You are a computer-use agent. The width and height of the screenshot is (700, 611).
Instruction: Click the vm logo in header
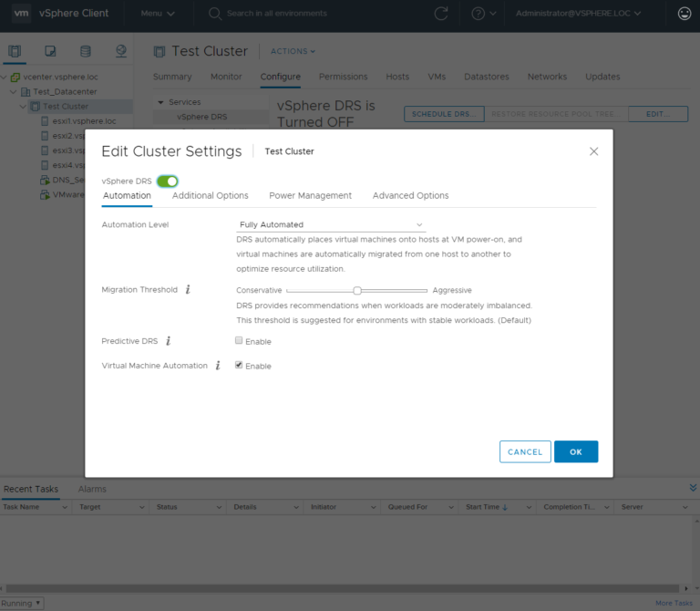(x=21, y=14)
